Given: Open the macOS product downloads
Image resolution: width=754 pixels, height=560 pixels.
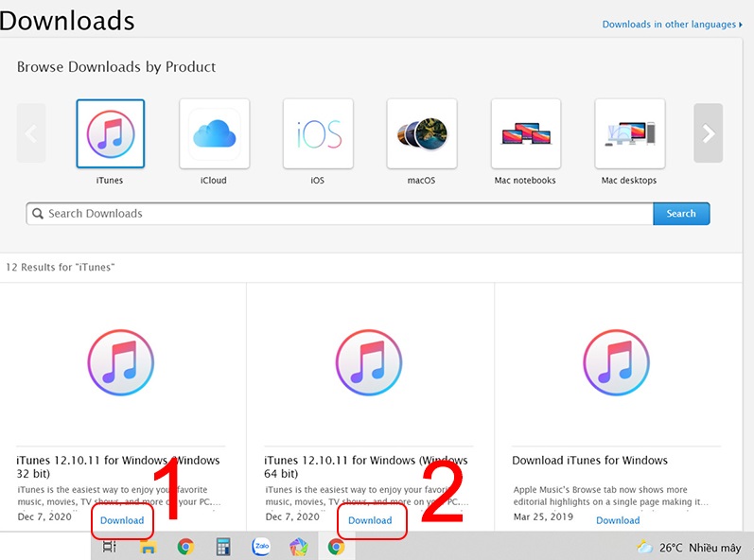Looking at the screenshot, I should [x=422, y=134].
